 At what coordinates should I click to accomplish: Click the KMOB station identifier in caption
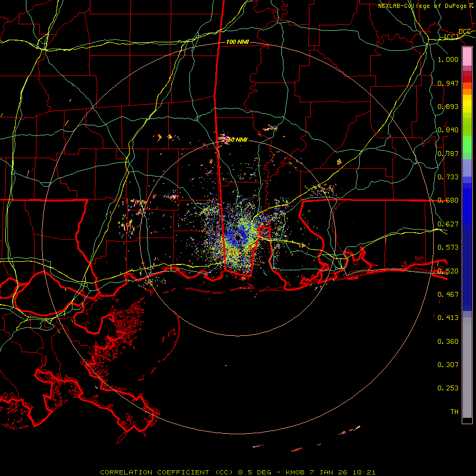pos(295,472)
